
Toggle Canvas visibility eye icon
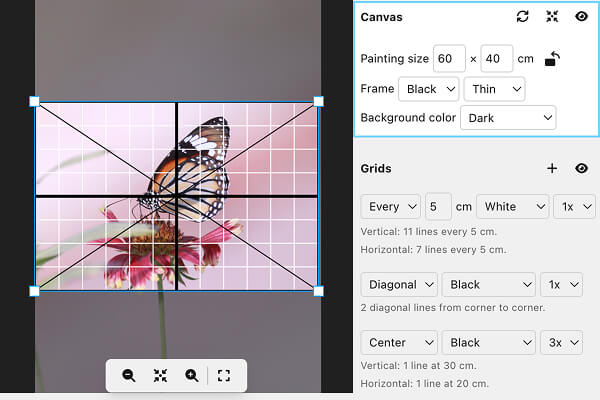[581, 17]
